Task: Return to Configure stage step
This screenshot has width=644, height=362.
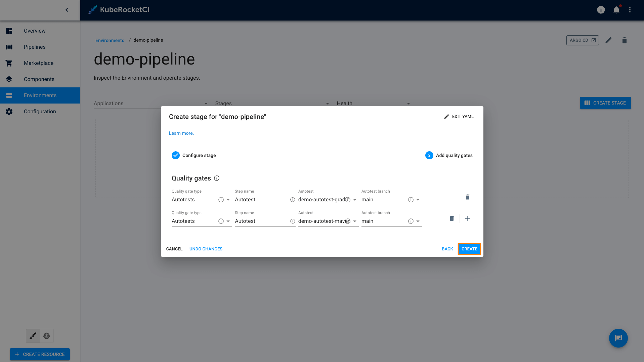Action: (x=447, y=249)
